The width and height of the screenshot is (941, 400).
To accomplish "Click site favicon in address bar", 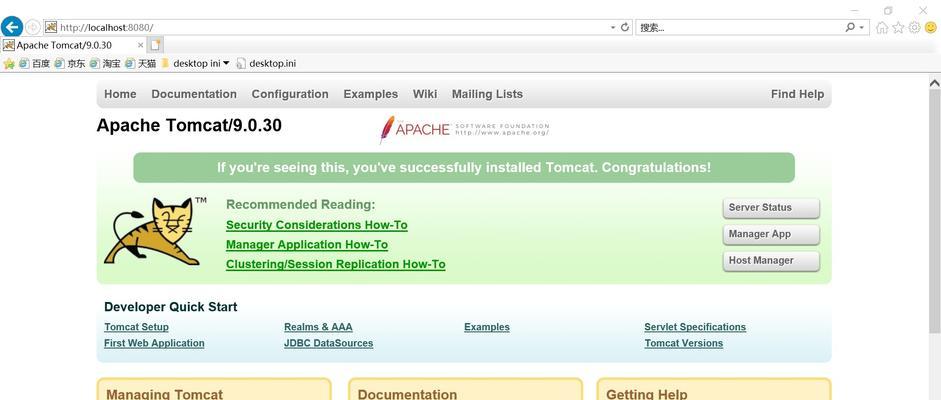I will point(51,27).
